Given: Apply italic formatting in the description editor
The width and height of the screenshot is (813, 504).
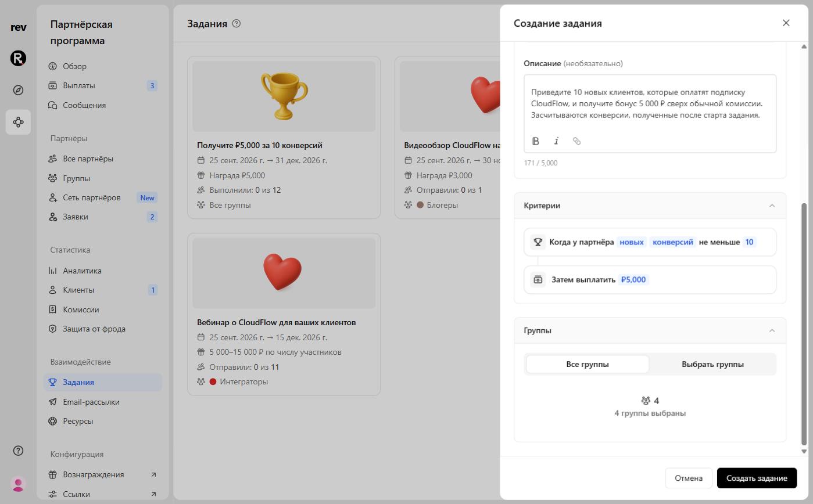Looking at the screenshot, I should coord(556,141).
